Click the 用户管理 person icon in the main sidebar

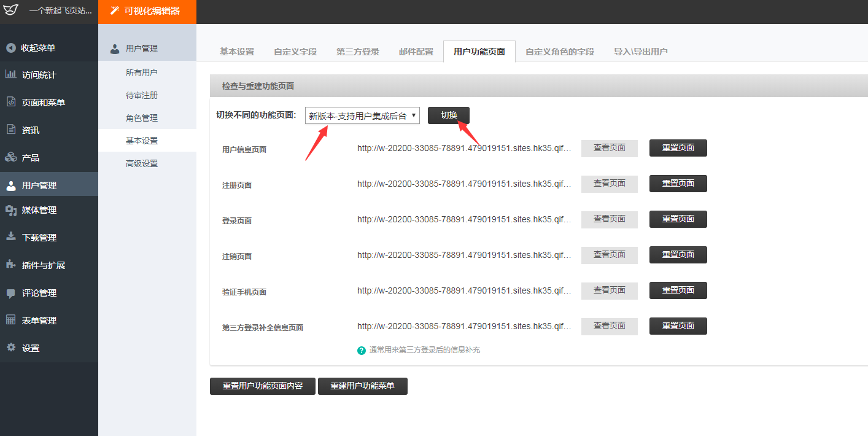point(11,185)
